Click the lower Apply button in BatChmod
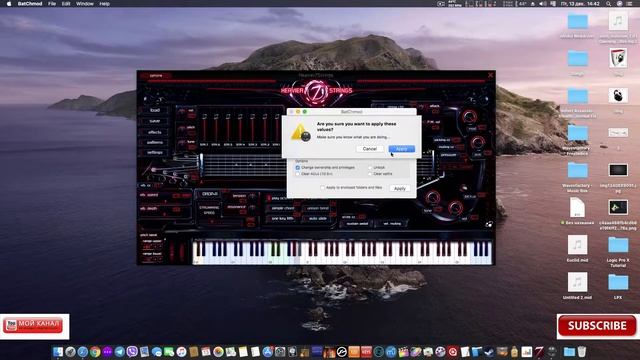 click(x=400, y=189)
